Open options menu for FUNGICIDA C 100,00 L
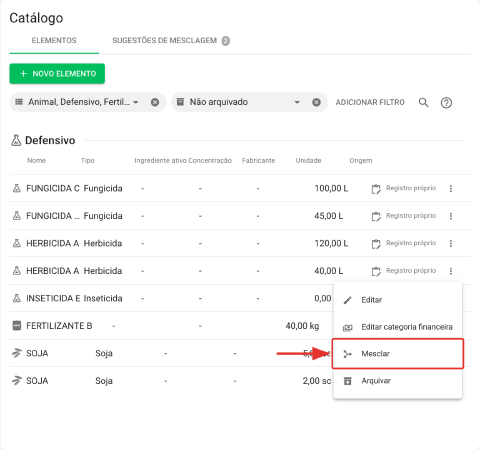 point(451,189)
